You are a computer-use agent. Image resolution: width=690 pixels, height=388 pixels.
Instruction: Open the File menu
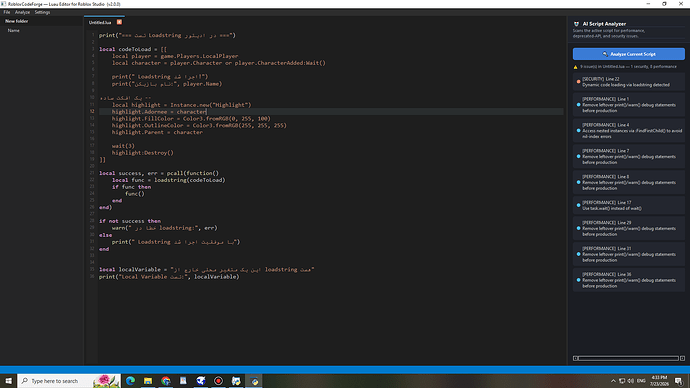tap(7, 12)
